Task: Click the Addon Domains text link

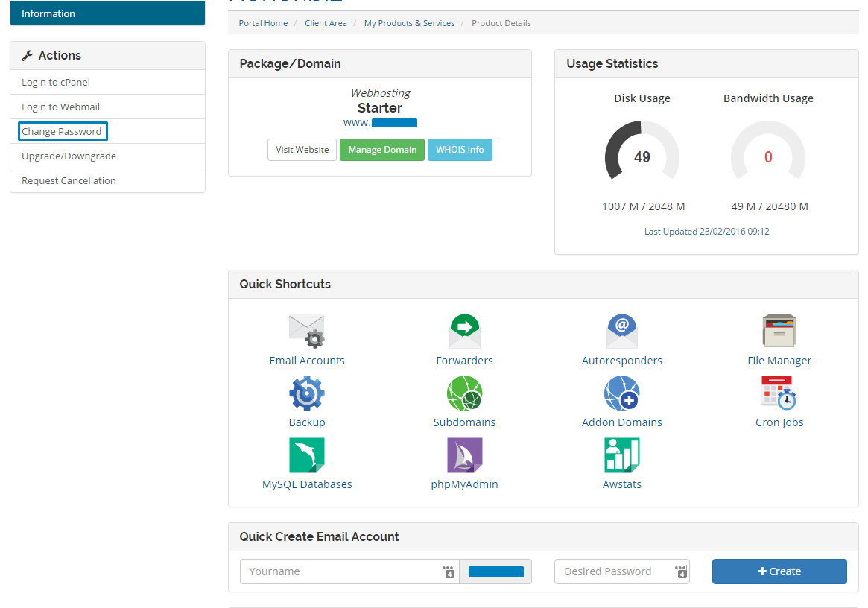Action: 621,422
